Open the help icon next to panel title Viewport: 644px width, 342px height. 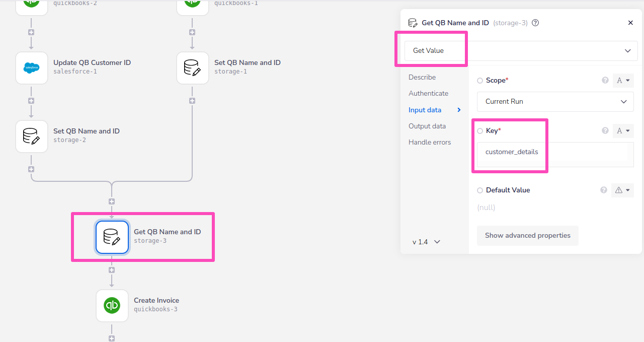click(535, 23)
